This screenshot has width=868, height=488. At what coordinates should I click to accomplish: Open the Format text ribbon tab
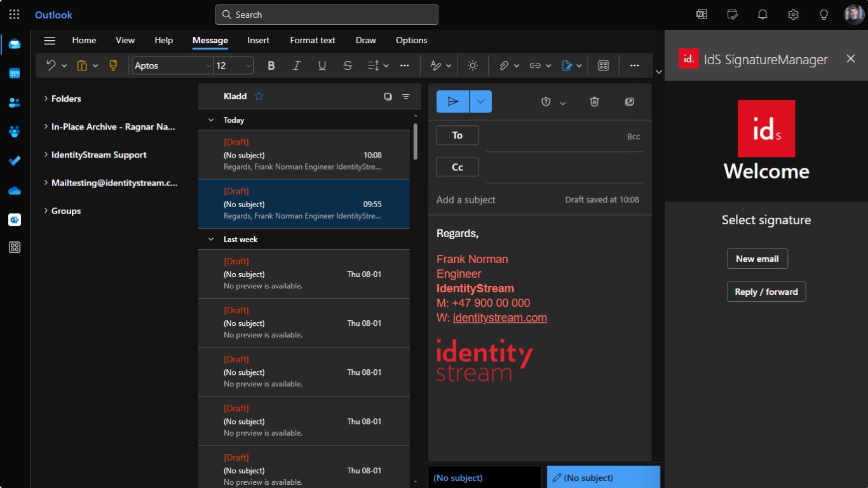coord(313,40)
